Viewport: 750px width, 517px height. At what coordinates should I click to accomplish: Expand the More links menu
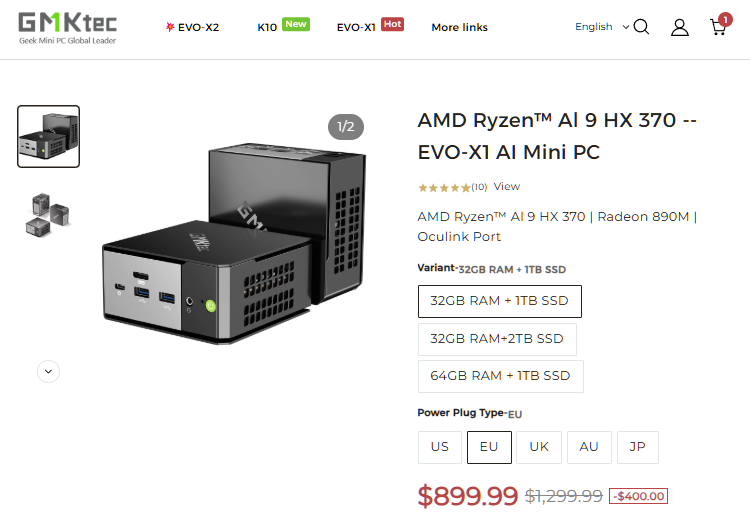click(x=459, y=27)
